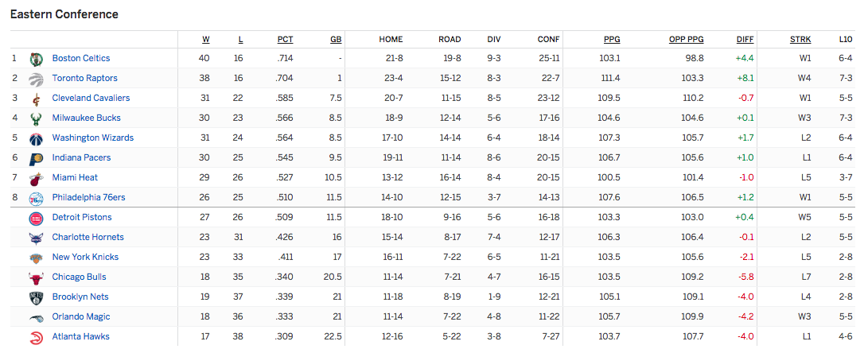Sort standings by the W column header
Image resolution: width=868 pixels, height=353 pixels.
[206, 39]
